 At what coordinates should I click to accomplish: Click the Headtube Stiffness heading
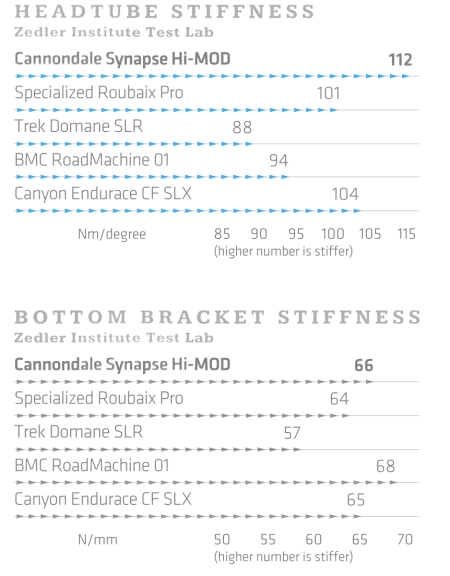coord(165,11)
